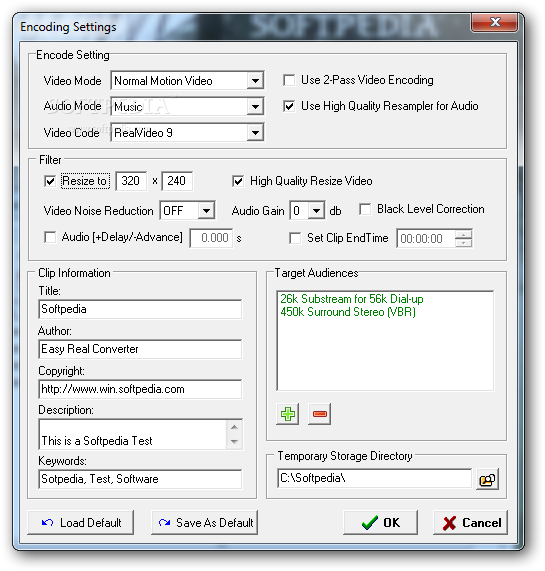Add a target audience with the green plus icon
Screen dimensions: 545x571
pos(288,414)
